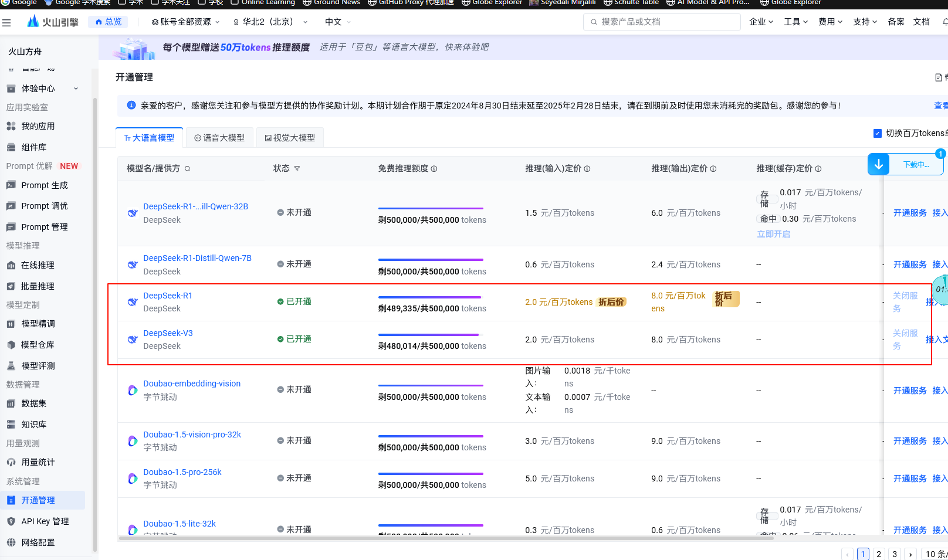Click the blue download arrow button
This screenshot has height=560, width=948.
click(x=879, y=164)
